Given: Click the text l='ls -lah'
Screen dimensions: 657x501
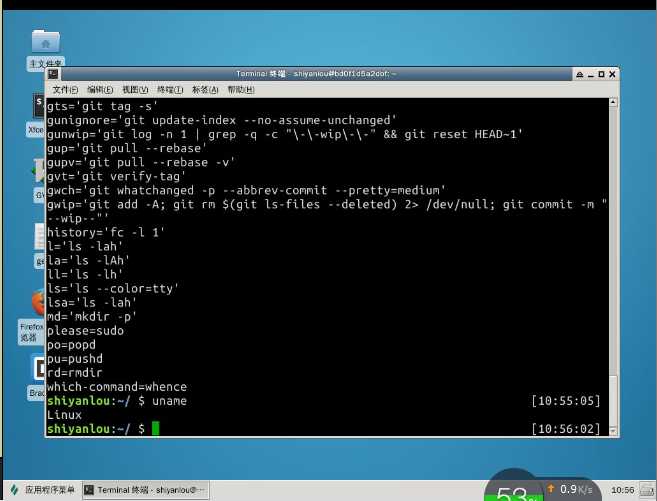Looking at the screenshot, I should pos(85,247).
